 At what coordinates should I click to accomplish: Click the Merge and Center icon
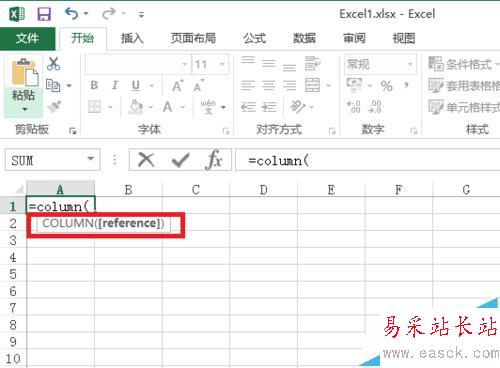coord(312,85)
